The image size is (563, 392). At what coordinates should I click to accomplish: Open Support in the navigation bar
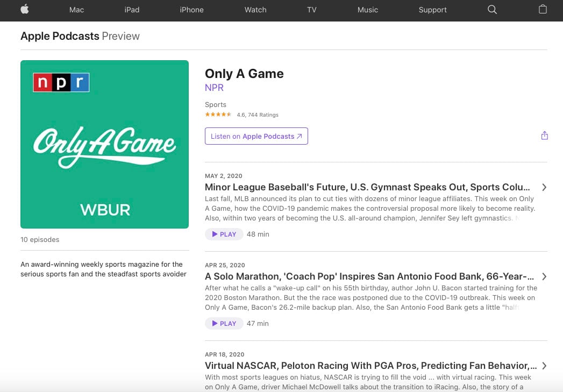[433, 10]
